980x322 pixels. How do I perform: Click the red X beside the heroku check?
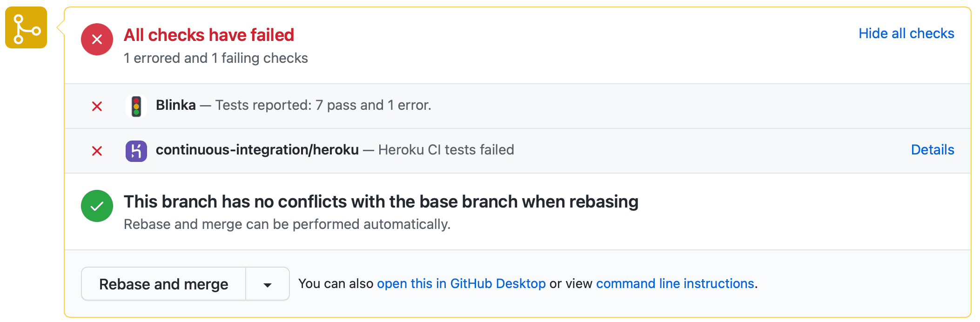[x=97, y=151]
